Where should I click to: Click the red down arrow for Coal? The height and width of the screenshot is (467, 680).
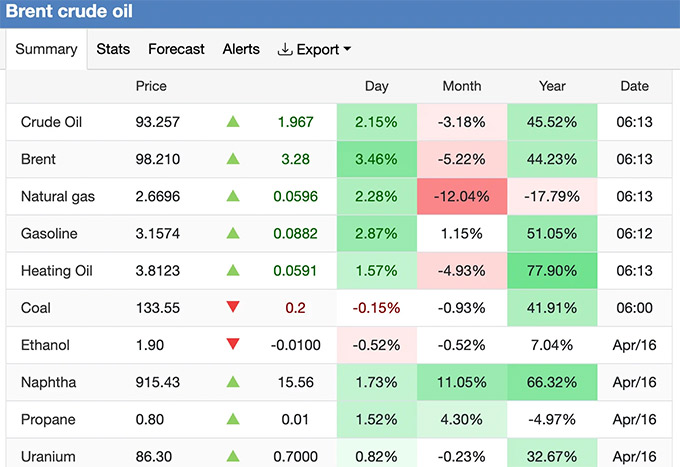[233, 308]
